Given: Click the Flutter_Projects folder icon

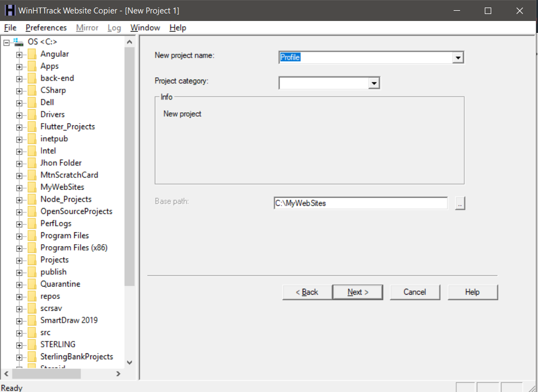Looking at the screenshot, I should tap(32, 127).
